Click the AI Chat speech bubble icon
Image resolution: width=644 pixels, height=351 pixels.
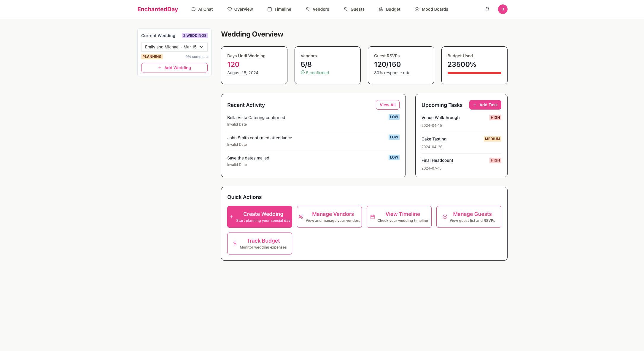[x=193, y=9]
